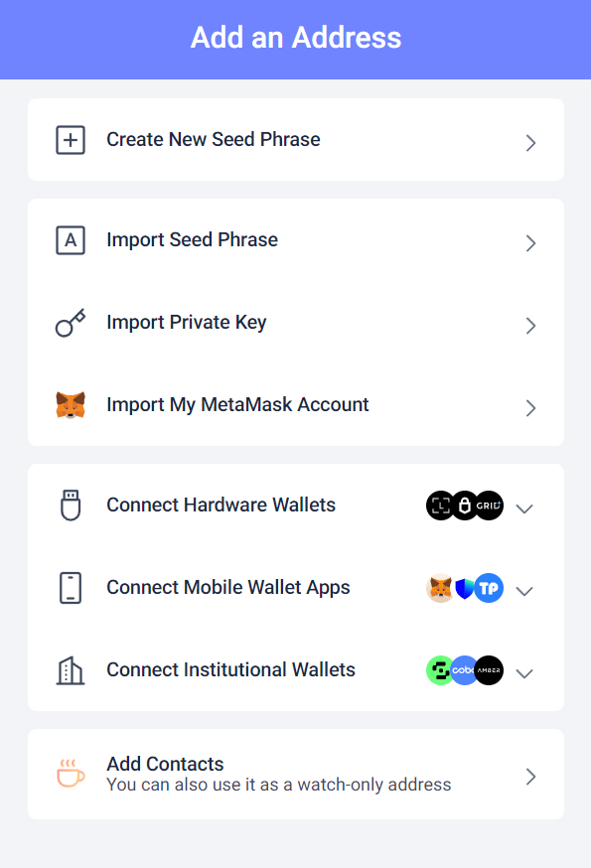Expand the Connect Institutional Wallets section
The height and width of the screenshot is (868, 591).
tap(524, 673)
